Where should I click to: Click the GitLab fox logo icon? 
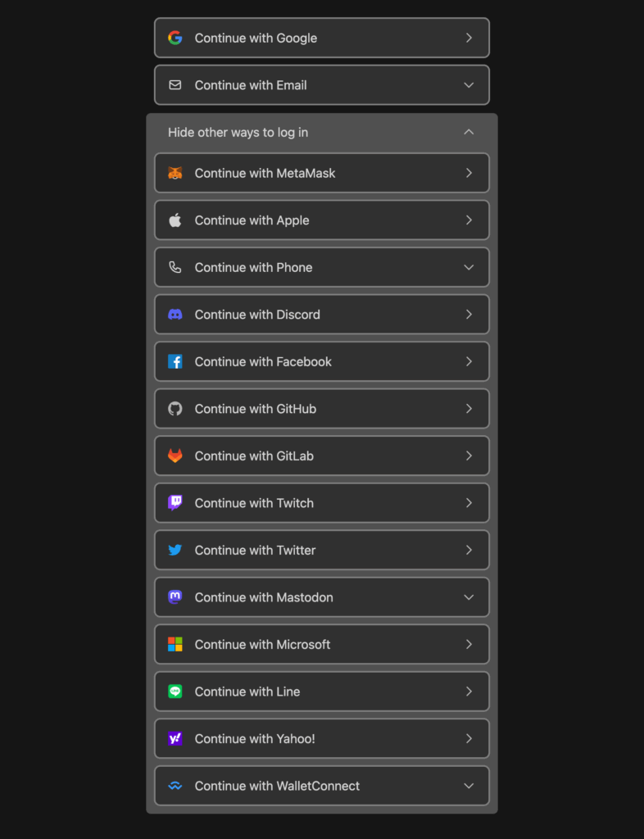175,456
